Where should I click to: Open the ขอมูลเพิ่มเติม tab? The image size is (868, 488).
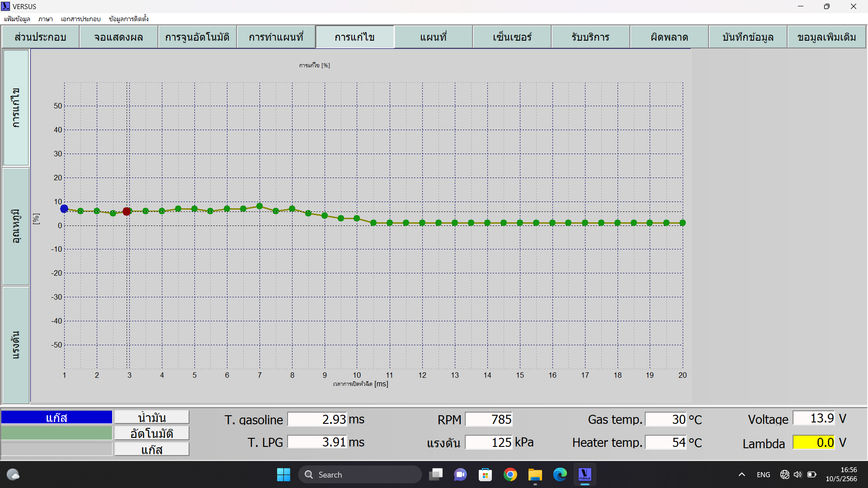[826, 37]
